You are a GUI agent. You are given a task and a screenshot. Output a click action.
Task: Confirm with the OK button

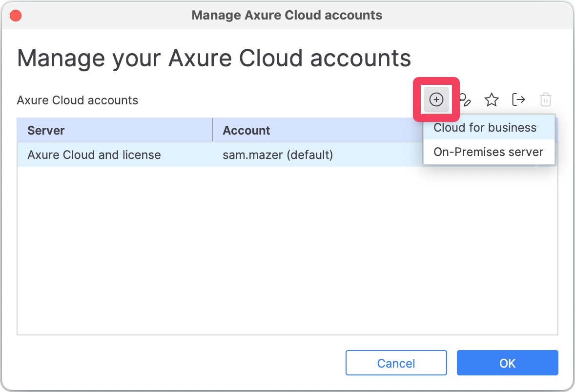[507, 363]
